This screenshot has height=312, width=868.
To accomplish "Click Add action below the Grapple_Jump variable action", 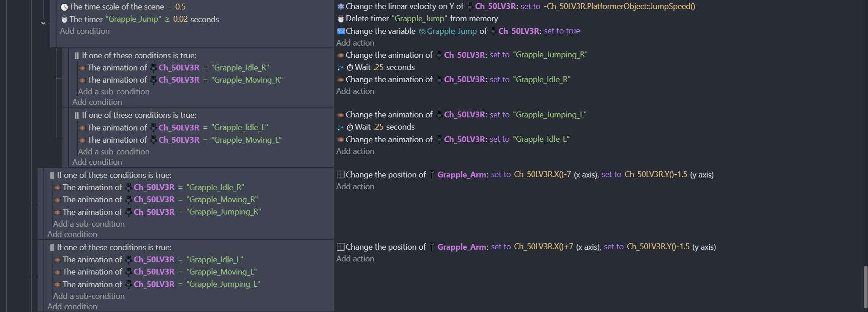I will (x=355, y=43).
